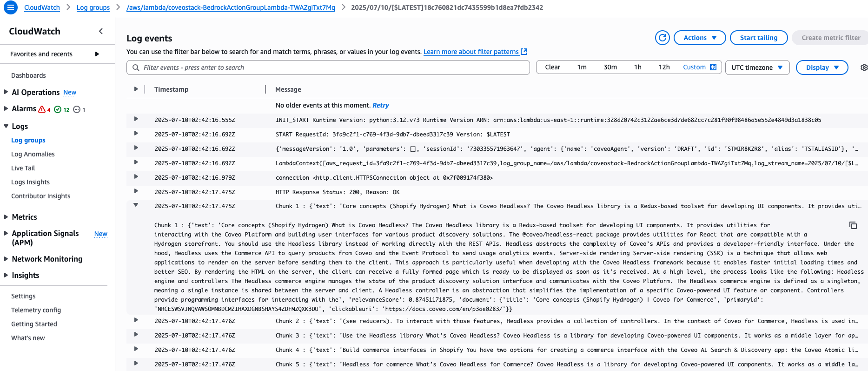
Task: Go to Log groups breadcrumb
Action: tap(93, 7)
